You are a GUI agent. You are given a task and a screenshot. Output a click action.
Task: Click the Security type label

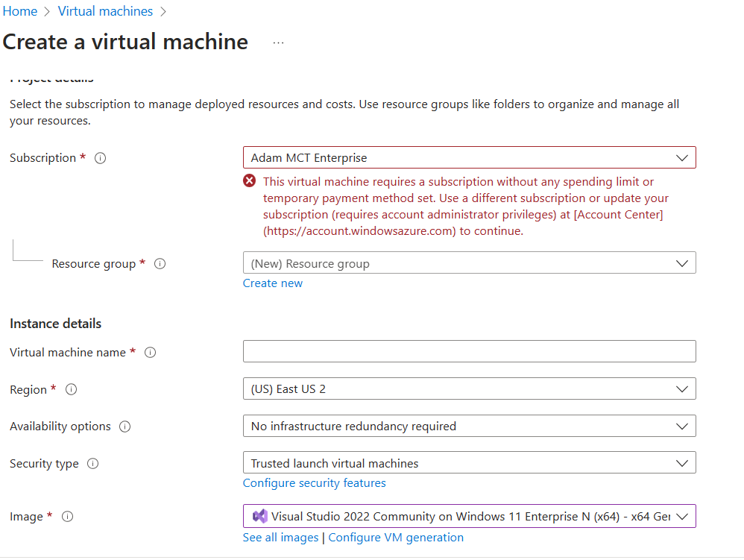(x=44, y=464)
